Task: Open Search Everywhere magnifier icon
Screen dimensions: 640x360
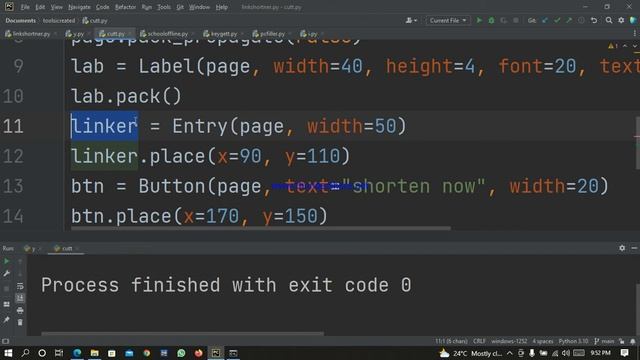Action: point(609,20)
